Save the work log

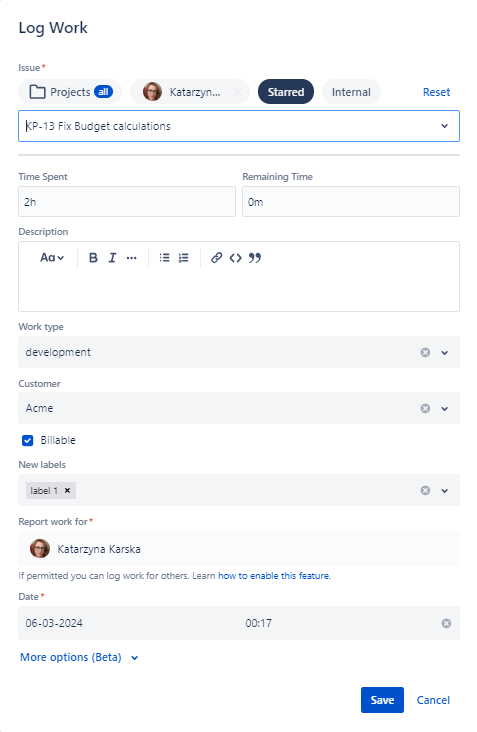(382, 700)
